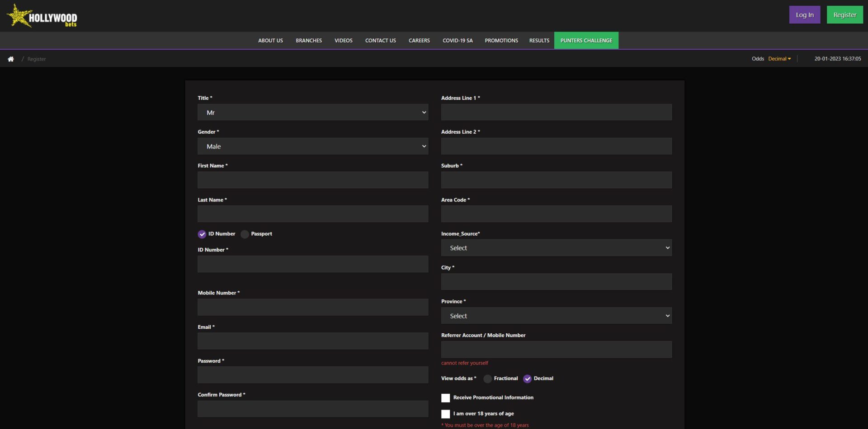The height and width of the screenshot is (429, 868).
Task: Open Branches menu item
Action: point(309,41)
